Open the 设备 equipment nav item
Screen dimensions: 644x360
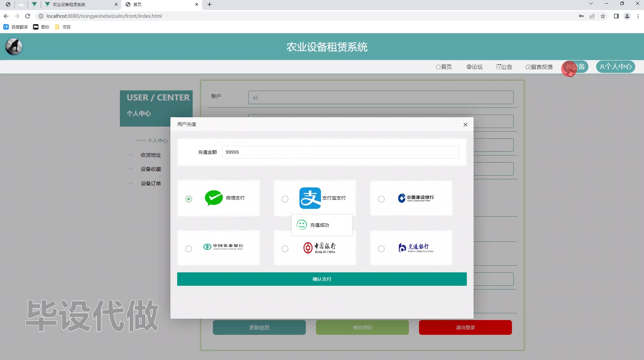coord(576,67)
